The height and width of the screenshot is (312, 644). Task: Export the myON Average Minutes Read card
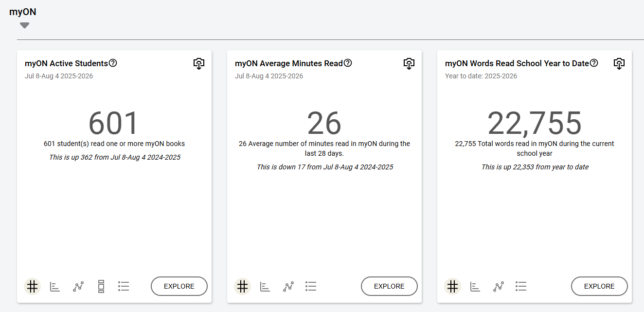(409, 64)
